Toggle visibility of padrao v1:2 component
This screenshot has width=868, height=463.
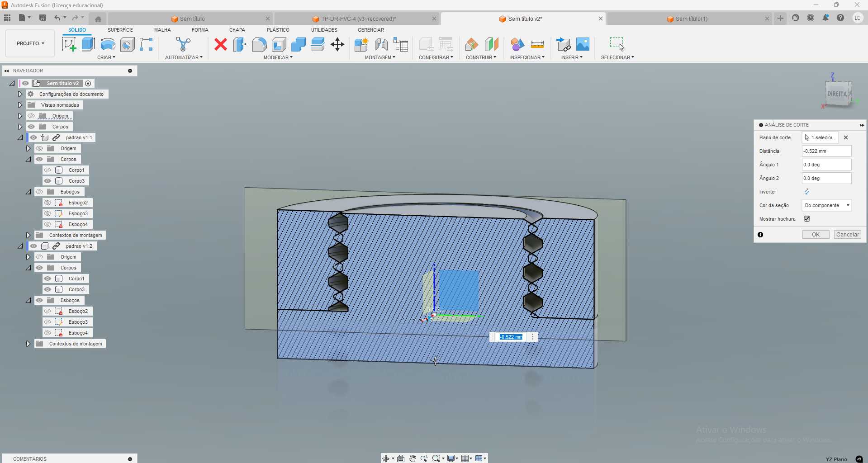[33, 246]
